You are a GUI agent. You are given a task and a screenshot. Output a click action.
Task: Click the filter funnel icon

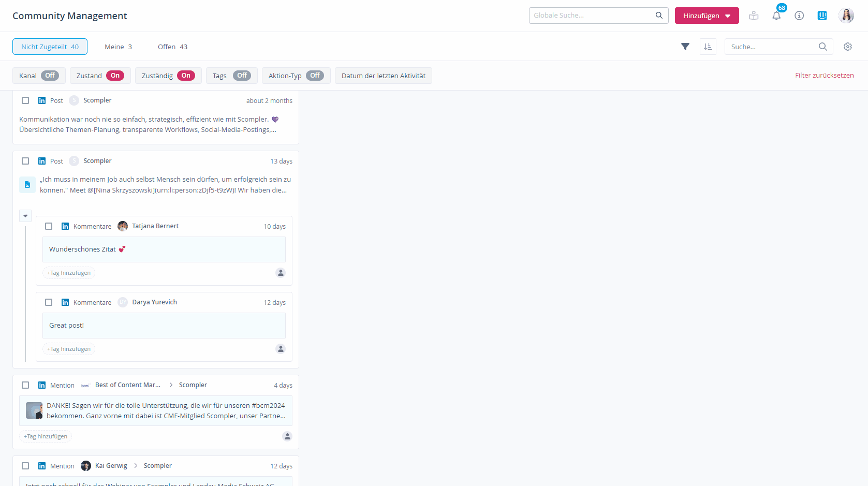tap(685, 47)
